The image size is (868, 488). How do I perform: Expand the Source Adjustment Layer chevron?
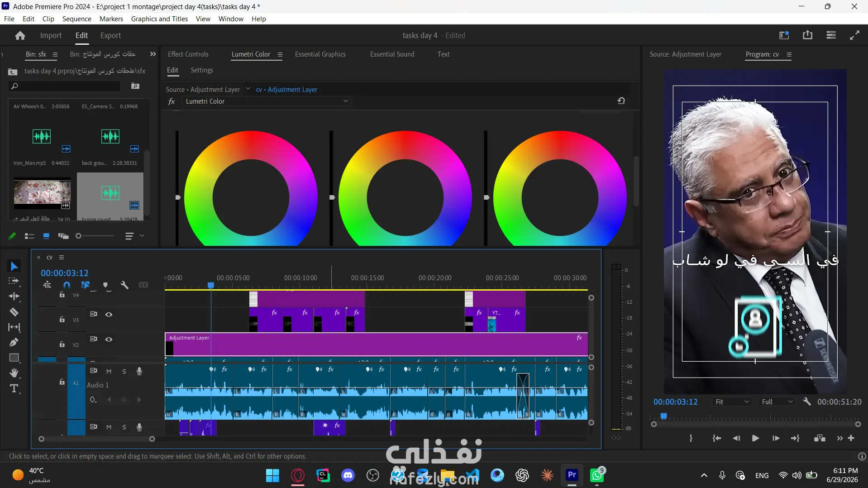[x=248, y=89]
